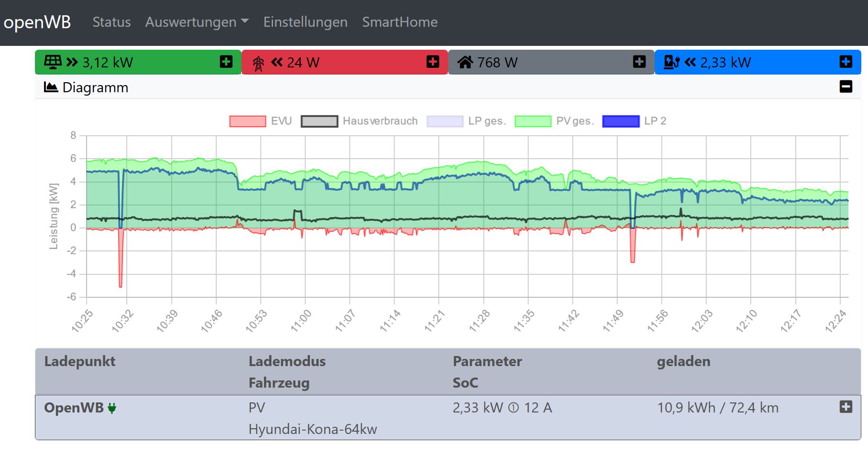Click the clock icon beside 12 A
The image size is (868, 455).
click(x=513, y=408)
